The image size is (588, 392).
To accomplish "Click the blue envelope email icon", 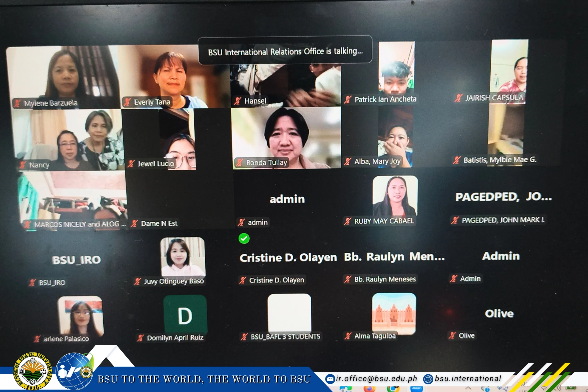I will 330,379.
